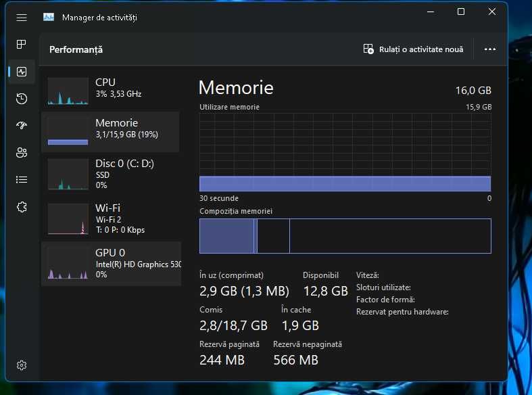
Task: Select GPU 0 Intel HD Graphics item
Action: pos(111,264)
